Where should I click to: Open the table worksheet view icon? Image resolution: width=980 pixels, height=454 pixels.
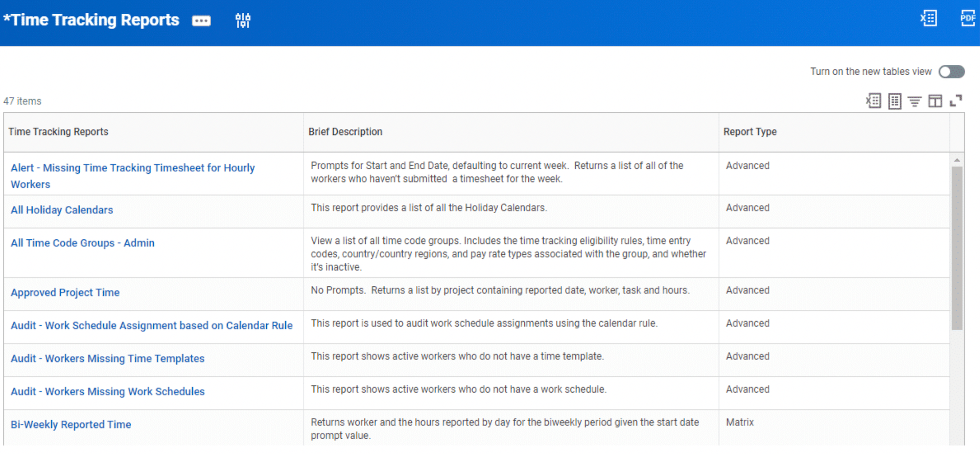coord(894,101)
